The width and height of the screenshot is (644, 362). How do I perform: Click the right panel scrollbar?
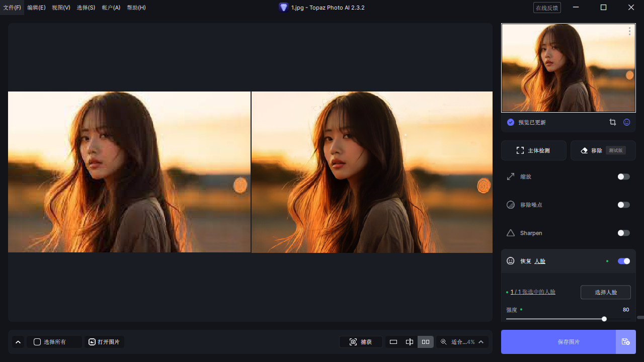[x=640, y=317]
